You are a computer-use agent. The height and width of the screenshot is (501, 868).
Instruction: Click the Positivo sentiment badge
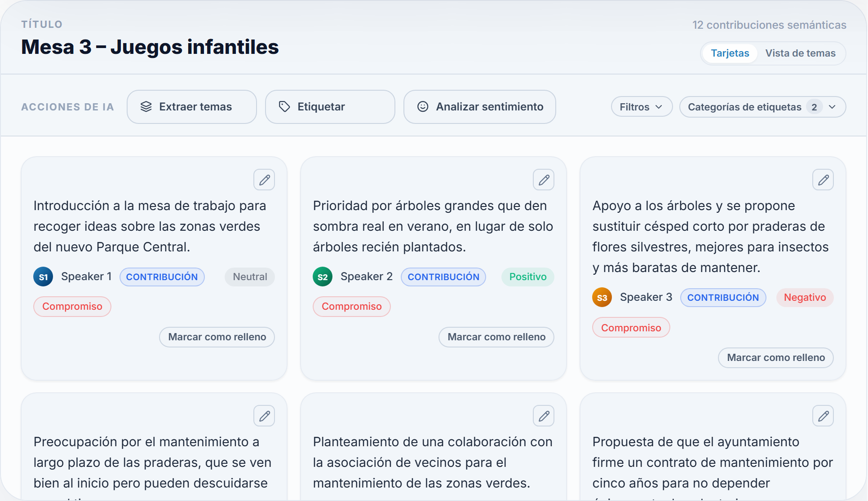point(528,277)
